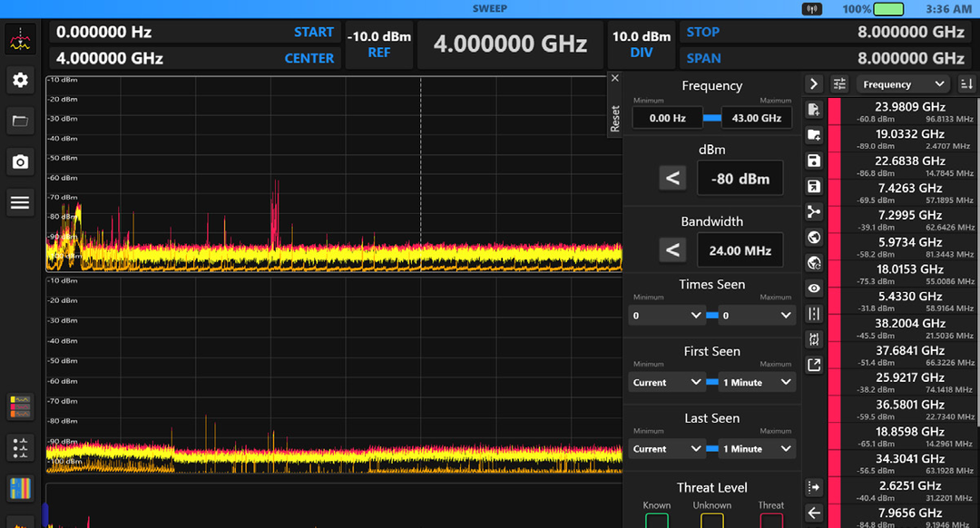The height and width of the screenshot is (528, 980).
Task: Toggle the Unknown threat level checkbox
Action: [712, 521]
